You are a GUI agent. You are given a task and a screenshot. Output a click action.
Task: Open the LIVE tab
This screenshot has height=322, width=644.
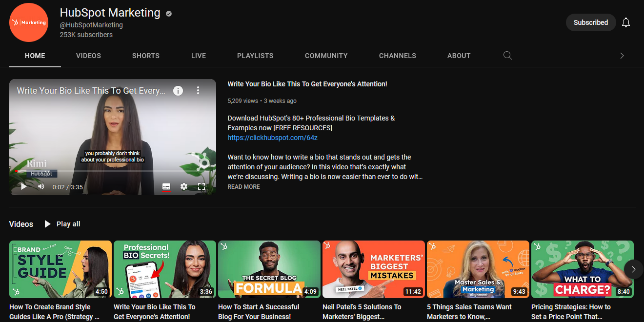(x=199, y=56)
